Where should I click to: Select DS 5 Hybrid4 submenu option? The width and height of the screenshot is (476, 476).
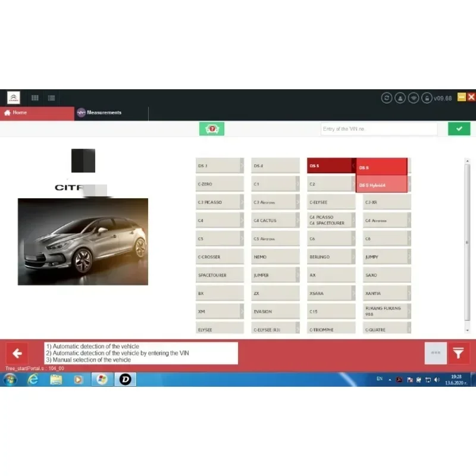click(381, 184)
